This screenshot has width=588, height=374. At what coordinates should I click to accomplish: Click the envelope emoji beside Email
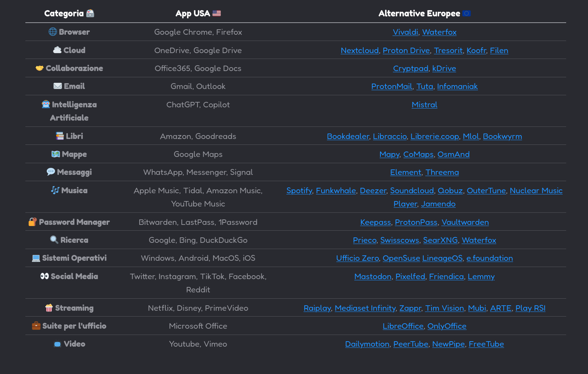pos(58,86)
